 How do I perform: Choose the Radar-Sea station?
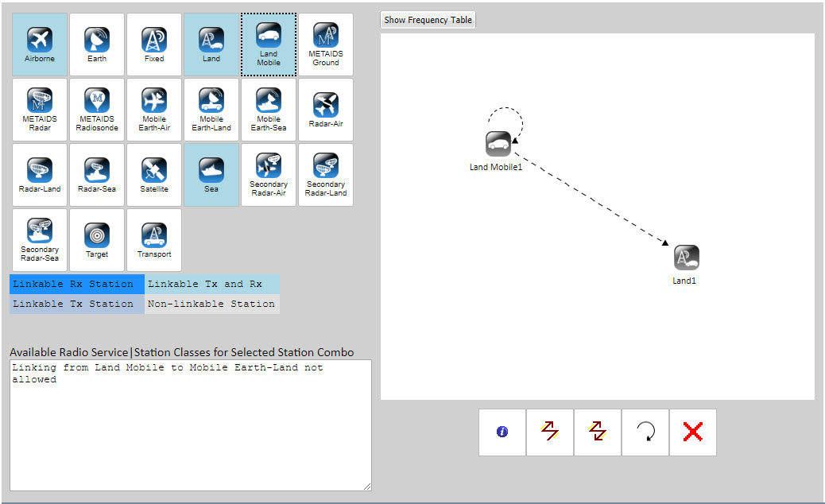click(97, 175)
